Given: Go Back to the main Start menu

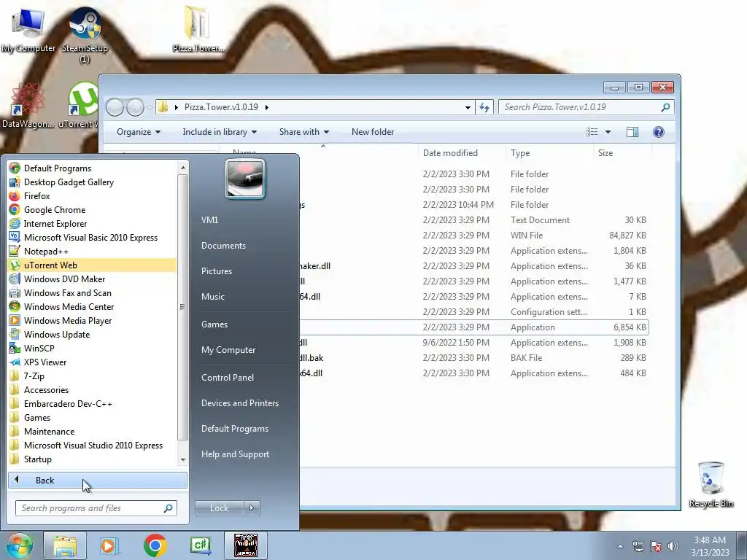Looking at the screenshot, I should point(97,480).
